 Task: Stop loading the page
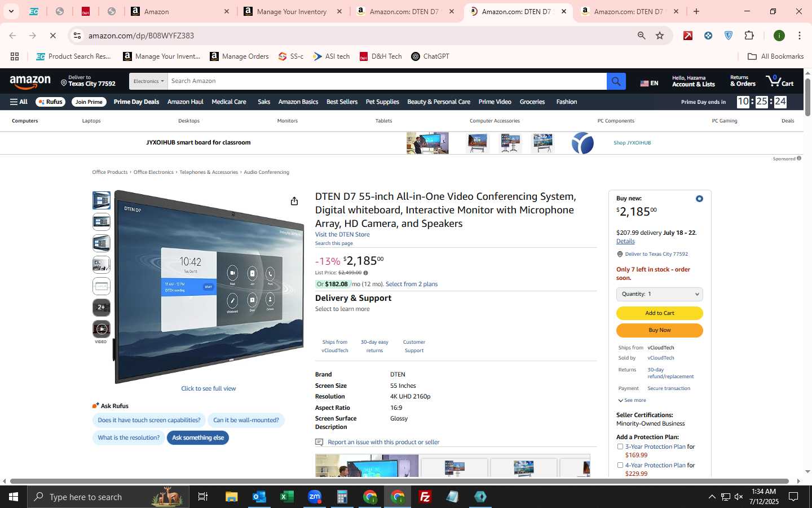52,36
